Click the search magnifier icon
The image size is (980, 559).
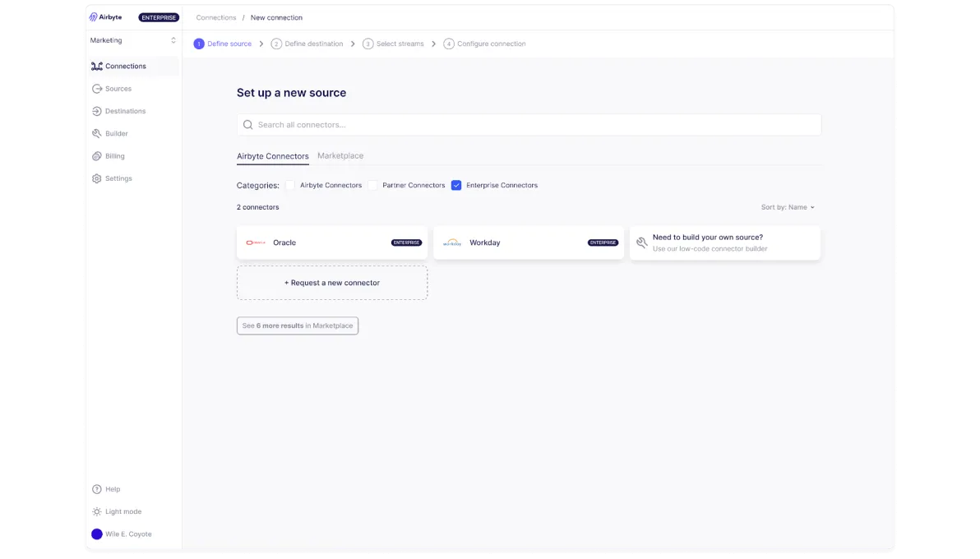click(248, 125)
